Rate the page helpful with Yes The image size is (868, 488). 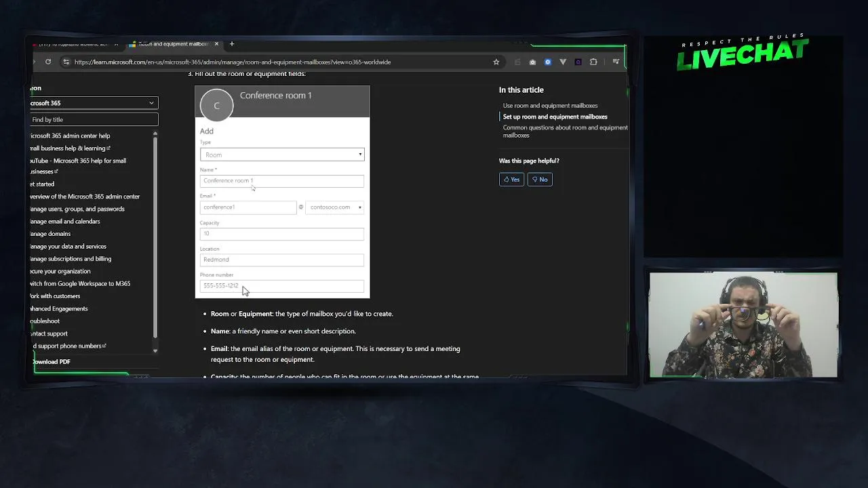511,180
